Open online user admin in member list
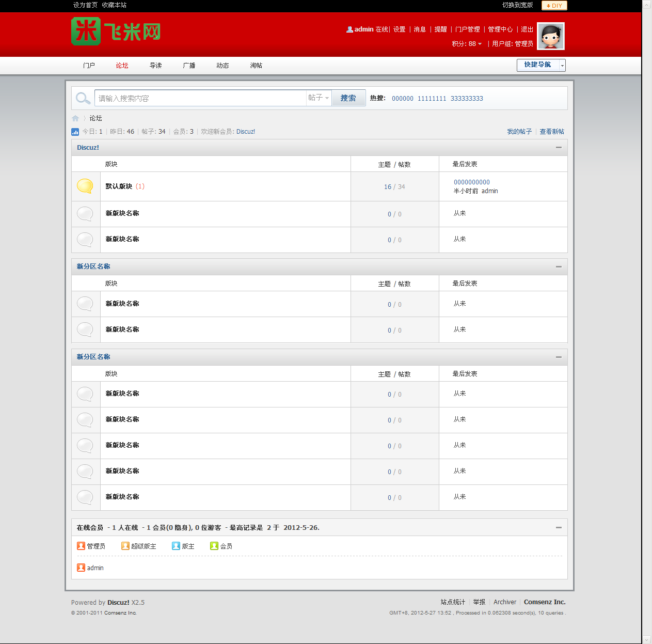This screenshot has width=652, height=644. click(95, 568)
